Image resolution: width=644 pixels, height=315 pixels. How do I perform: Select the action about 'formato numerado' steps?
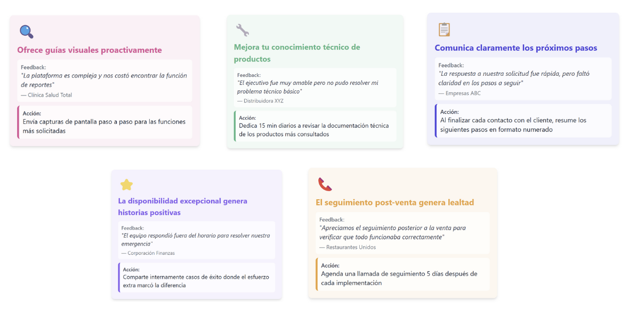pos(512,124)
